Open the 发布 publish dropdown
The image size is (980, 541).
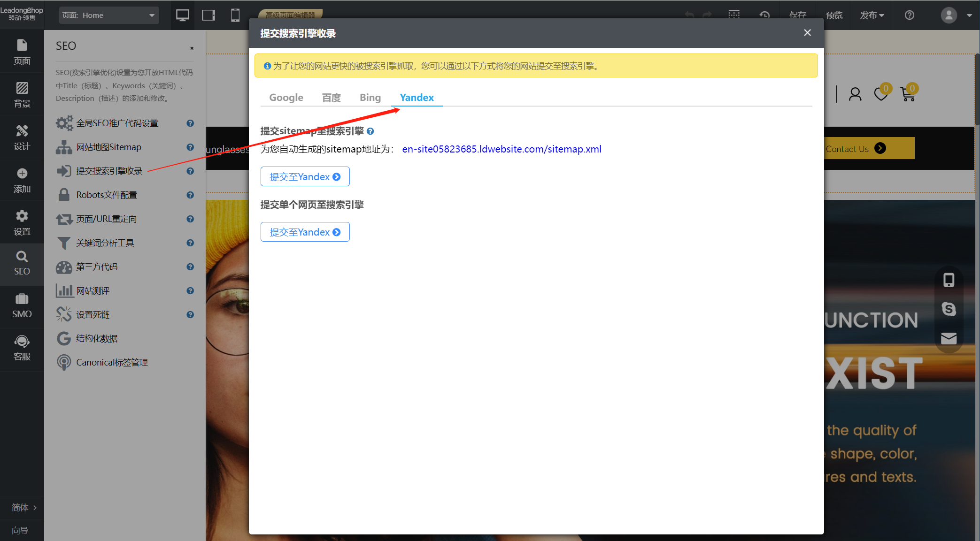point(872,15)
